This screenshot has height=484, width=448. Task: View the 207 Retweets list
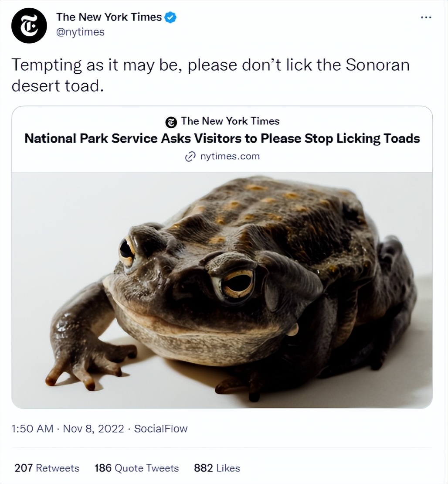(47, 468)
